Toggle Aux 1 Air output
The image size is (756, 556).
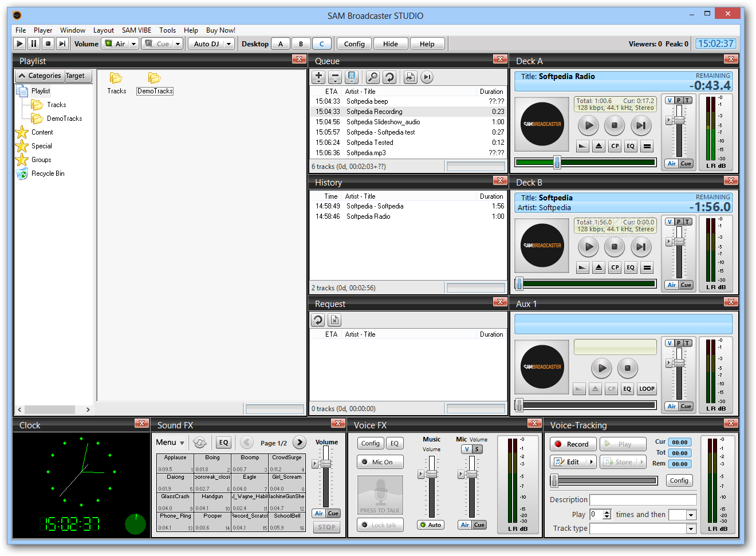pos(672,406)
